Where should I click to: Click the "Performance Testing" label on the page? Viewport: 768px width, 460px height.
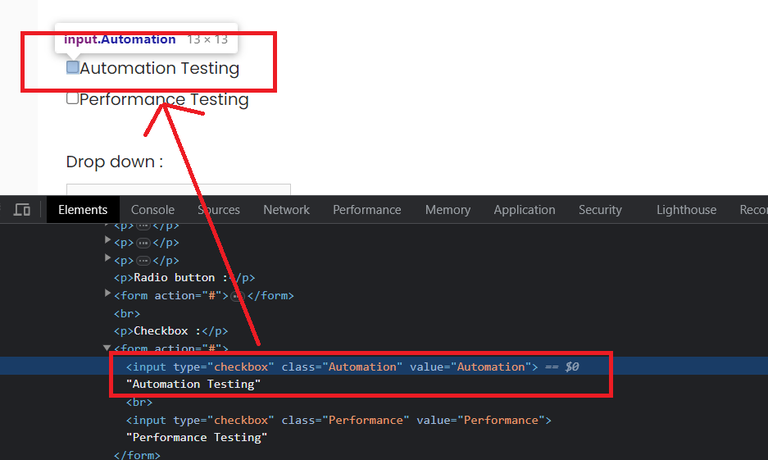pos(164,99)
